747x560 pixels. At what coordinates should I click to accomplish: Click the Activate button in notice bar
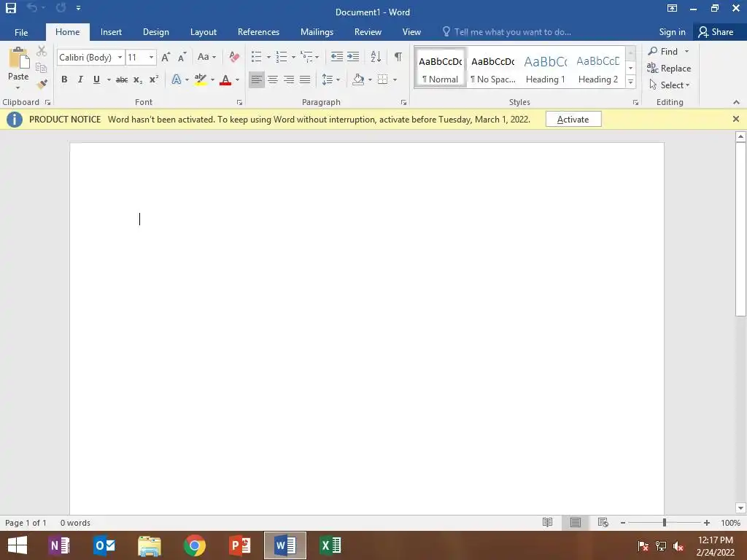click(573, 119)
